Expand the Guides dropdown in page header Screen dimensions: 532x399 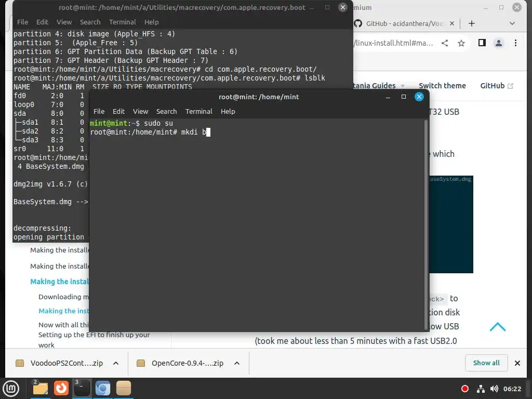378,86
